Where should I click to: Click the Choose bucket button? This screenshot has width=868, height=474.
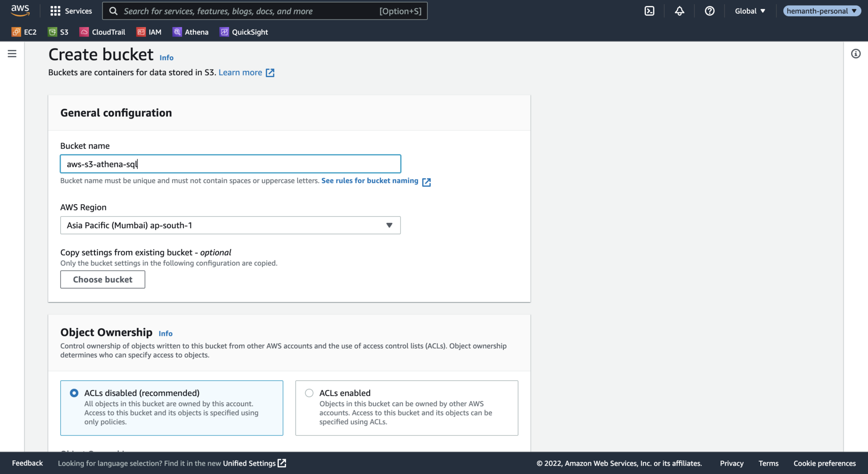click(103, 279)
